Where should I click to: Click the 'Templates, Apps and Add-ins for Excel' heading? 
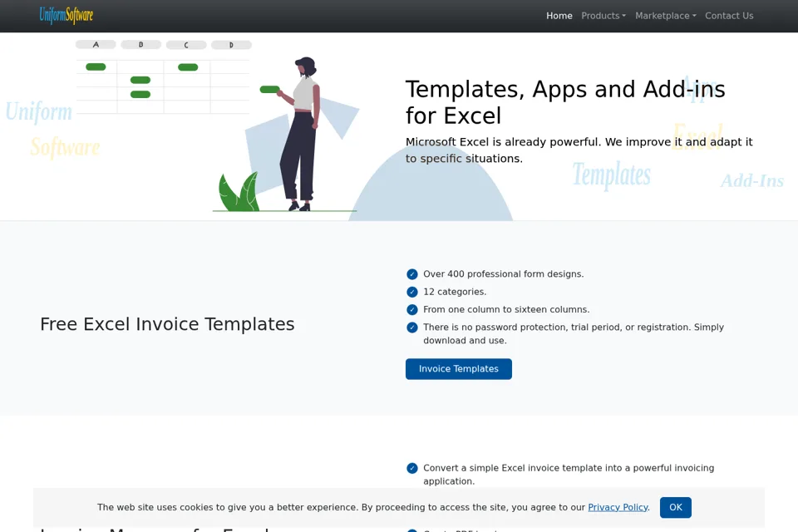(565, 101)
